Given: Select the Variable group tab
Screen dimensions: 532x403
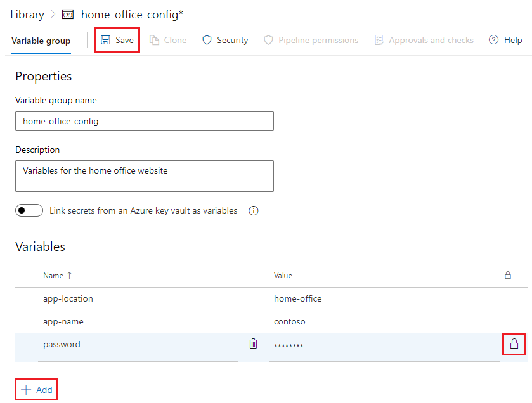Looking at the screenshot, I should pos(41,40).
